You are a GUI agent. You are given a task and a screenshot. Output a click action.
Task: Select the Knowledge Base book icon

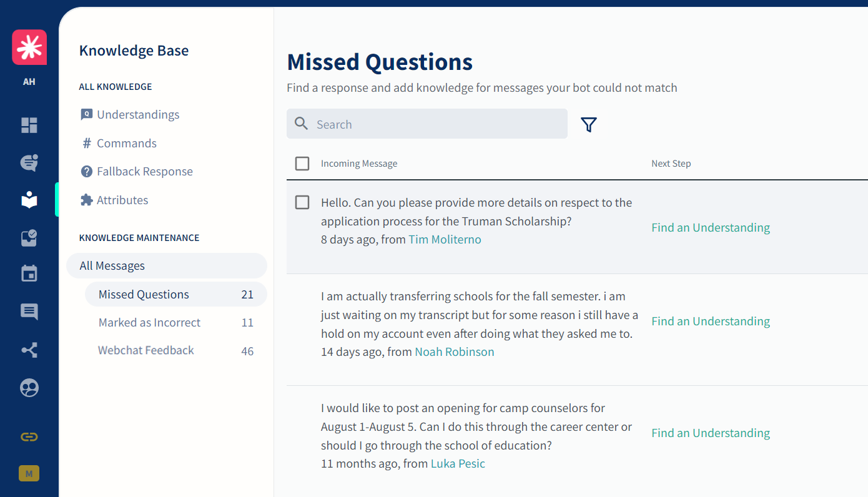tap(29, 200)
